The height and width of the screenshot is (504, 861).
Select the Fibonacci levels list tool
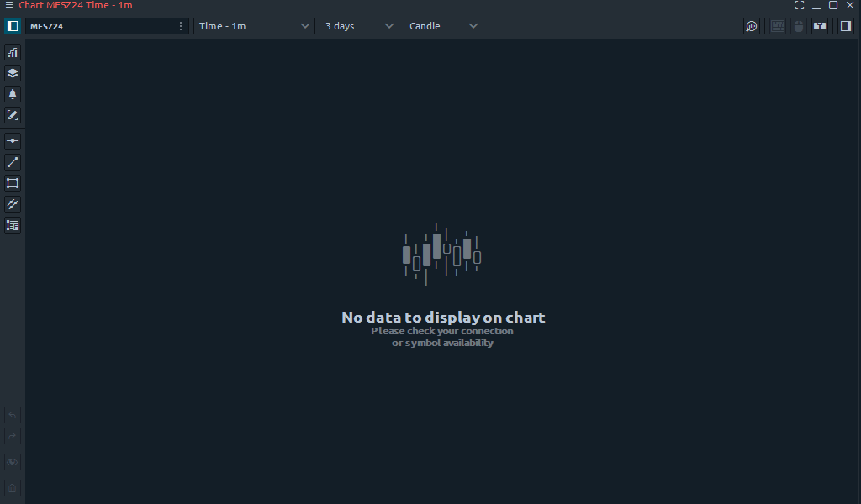point(13,225)
